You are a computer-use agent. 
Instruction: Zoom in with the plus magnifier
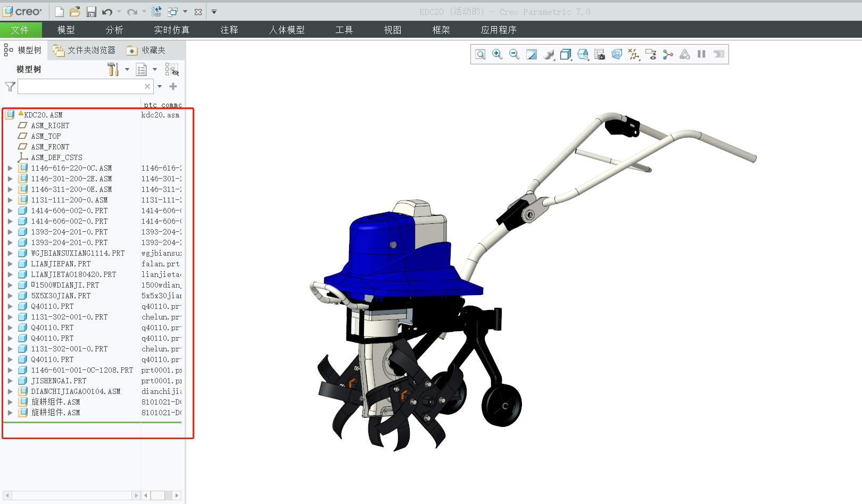click(498, 54)
